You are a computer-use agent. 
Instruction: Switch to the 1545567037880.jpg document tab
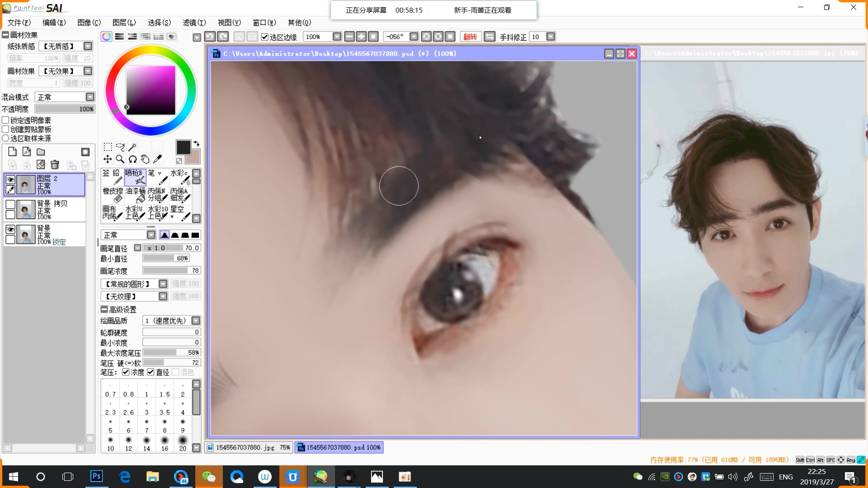tap(248, 447)
